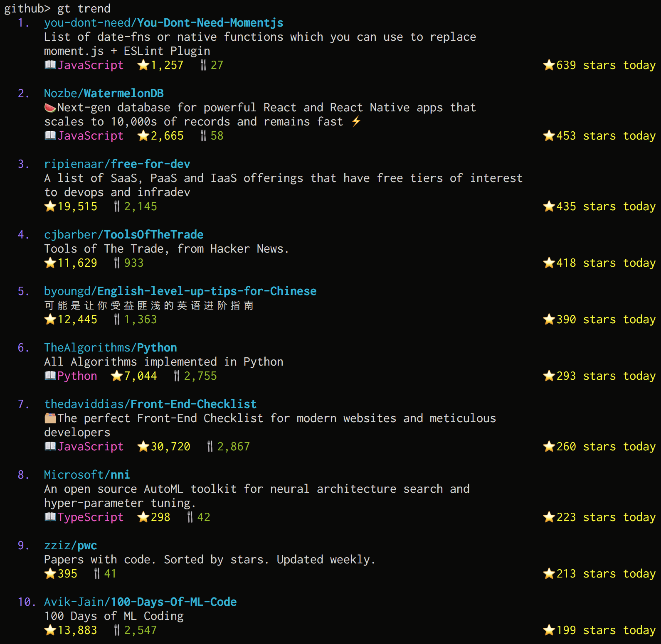661x644 pixels.
Task: Click lightning bolt emoji after 'remains fast'
Action: 356,121
